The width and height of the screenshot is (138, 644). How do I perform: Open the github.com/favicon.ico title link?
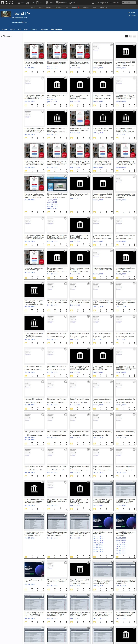(x=34, y=581)
